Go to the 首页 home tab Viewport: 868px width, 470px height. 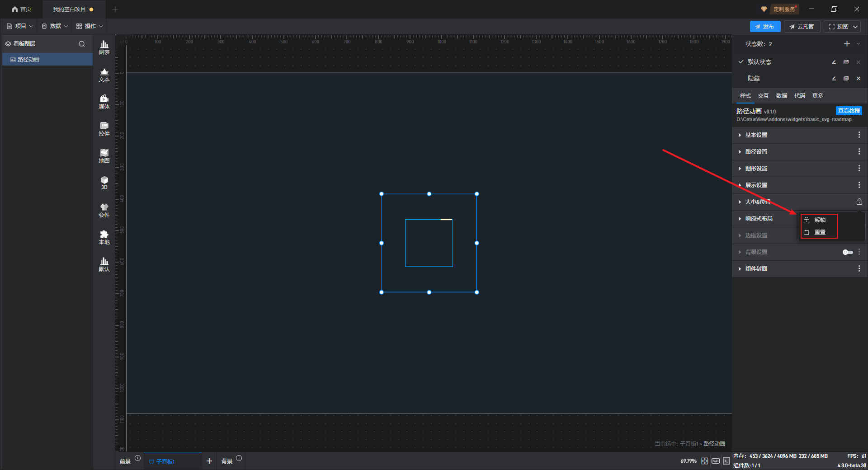click(x=22, y=9)
